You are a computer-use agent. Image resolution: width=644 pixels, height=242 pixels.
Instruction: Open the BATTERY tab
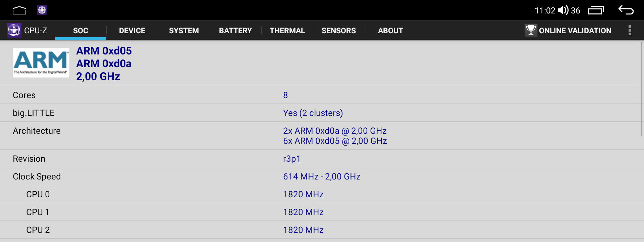[x=235, y=31]
